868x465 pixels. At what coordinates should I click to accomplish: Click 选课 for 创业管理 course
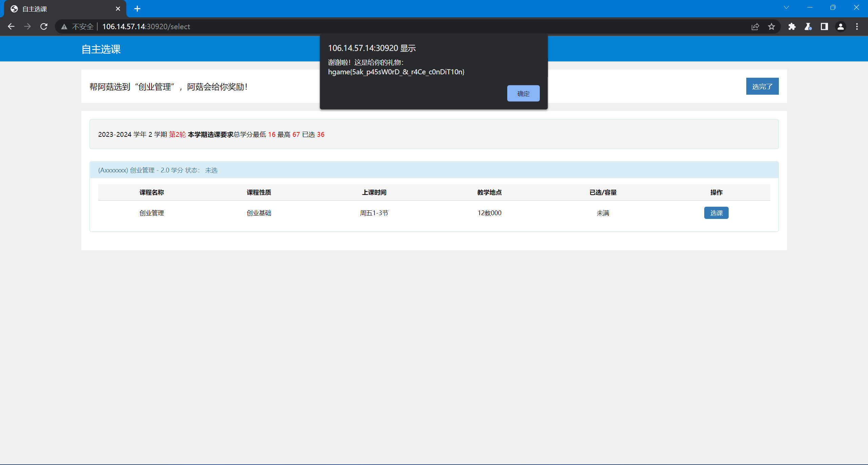[716, 213]
